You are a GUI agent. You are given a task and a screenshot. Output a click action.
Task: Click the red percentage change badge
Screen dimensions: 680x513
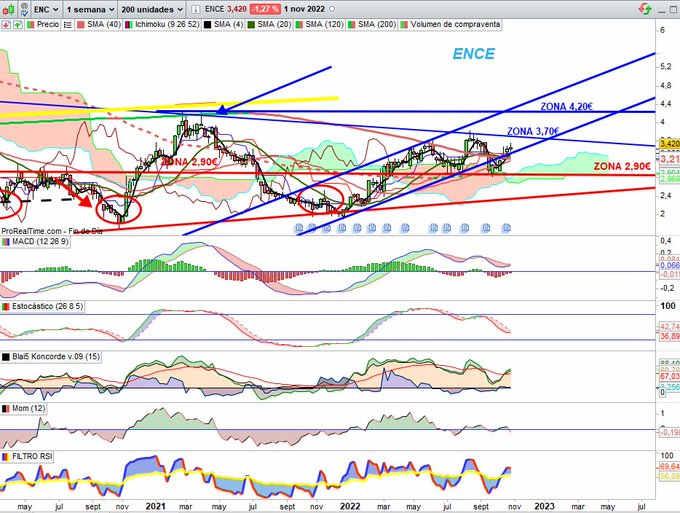click(x=265, y=9)
